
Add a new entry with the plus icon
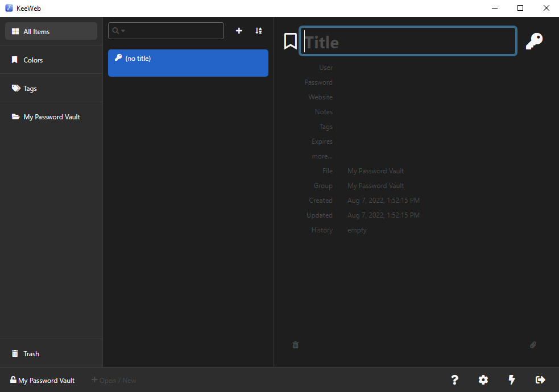tap(239, 31)
